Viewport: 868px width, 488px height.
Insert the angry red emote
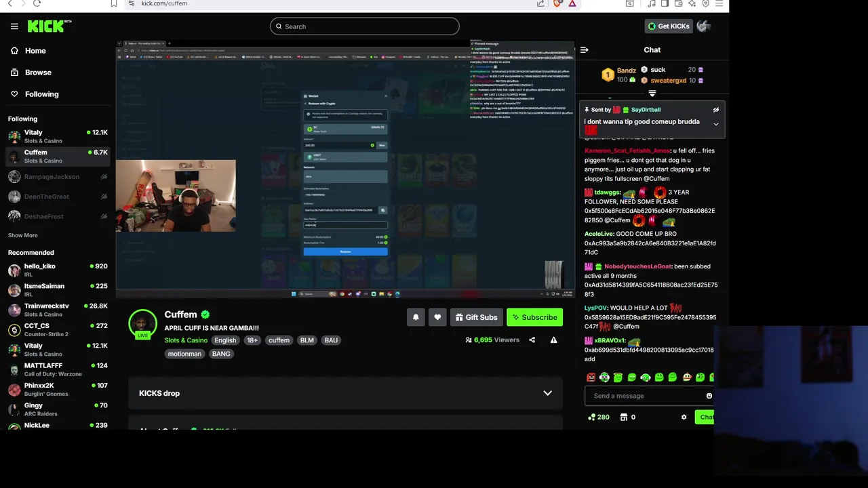(591, 378)
